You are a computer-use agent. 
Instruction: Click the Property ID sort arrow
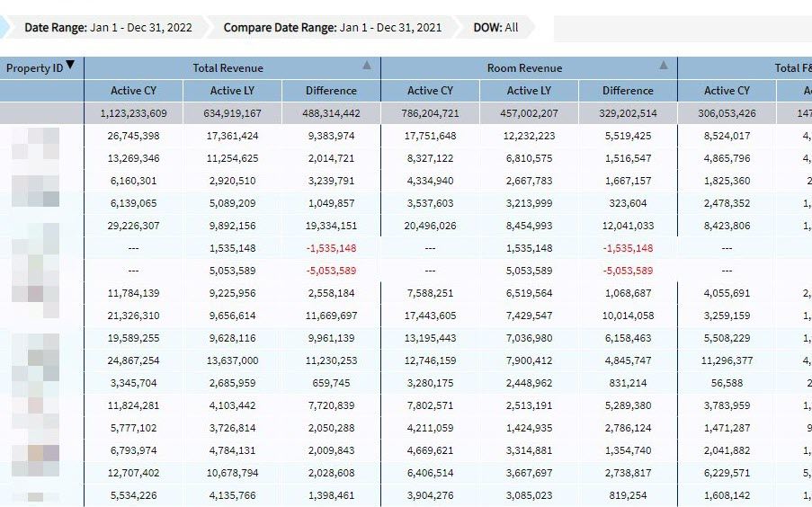(x=70, y=67)
